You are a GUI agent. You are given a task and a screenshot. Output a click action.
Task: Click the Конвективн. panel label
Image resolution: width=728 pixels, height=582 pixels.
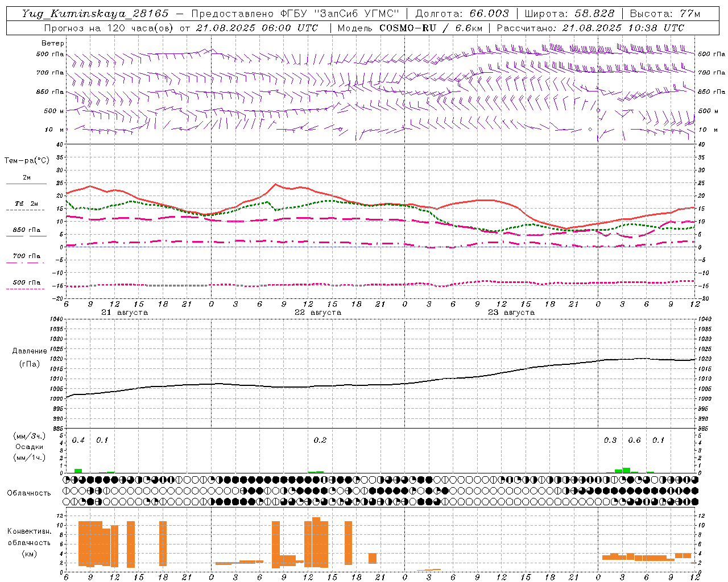click(29, 531)
